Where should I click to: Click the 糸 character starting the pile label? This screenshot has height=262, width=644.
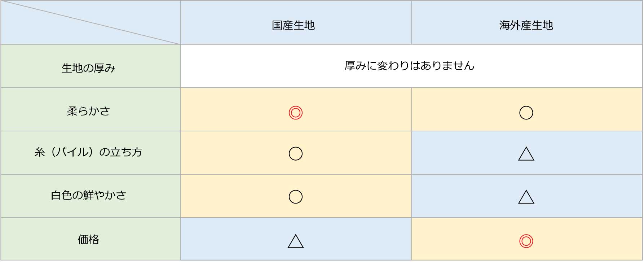[x=39, y=152]
